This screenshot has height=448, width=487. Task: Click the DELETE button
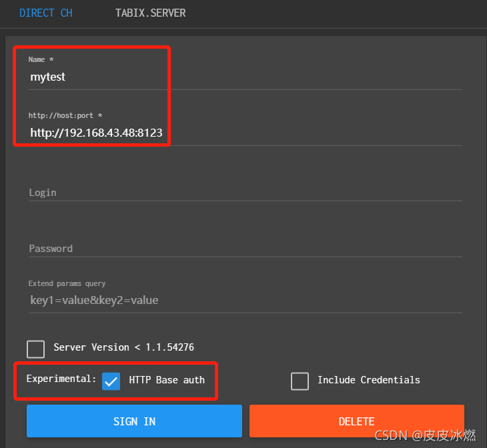click(357, 421)
